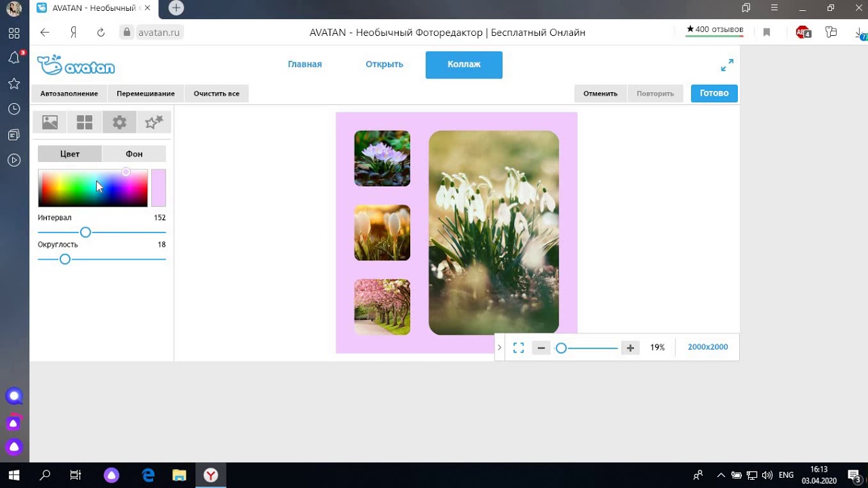Open Microsoft Edge from taskbar
The image size is (868, 488).
coord(148,475)
